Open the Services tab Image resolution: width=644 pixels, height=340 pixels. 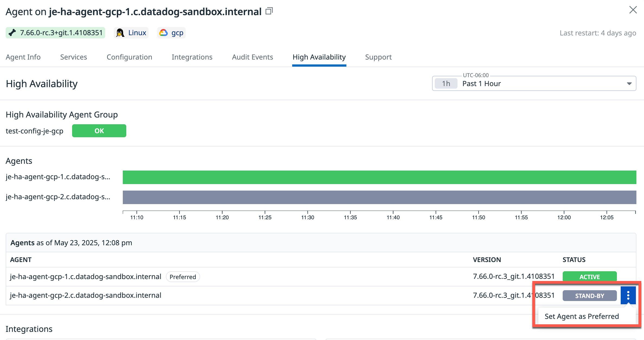pos(73,57)
